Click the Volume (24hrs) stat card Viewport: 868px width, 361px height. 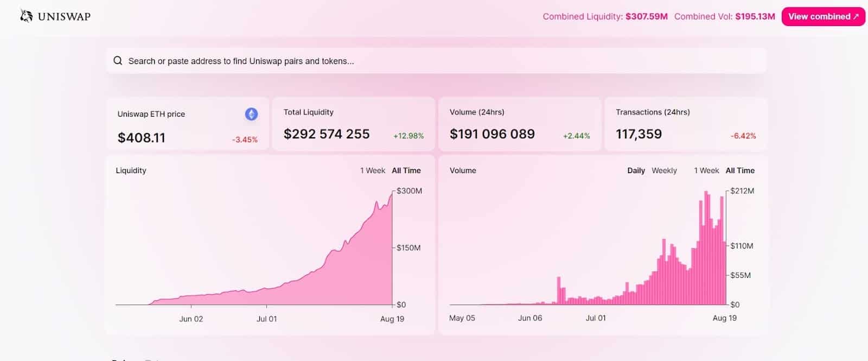[x=519, y=124]
